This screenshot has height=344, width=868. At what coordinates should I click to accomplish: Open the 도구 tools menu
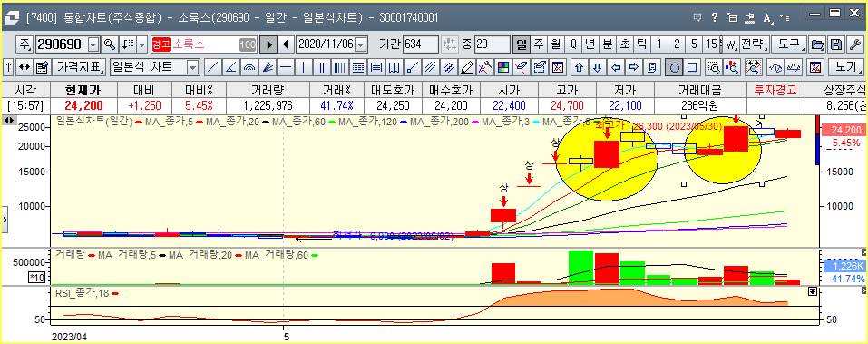tap(788, 44)
